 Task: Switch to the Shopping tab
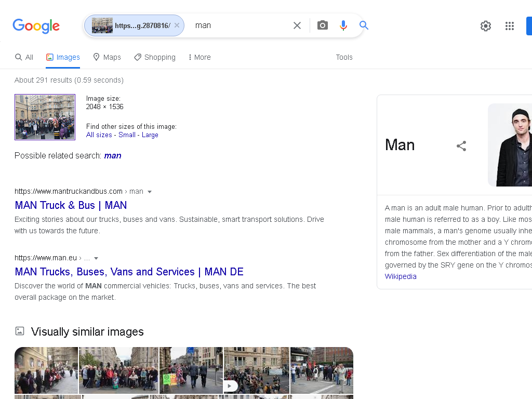pyautogui.click(x=155, y=57)
